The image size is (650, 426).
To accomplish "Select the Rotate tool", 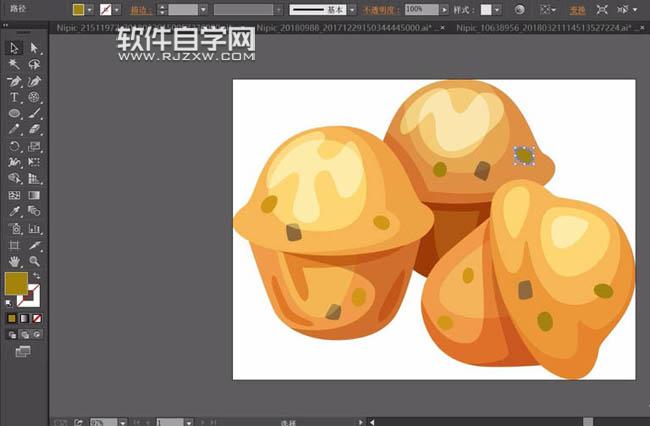I will pyautogui.click(x=14, y=146).
